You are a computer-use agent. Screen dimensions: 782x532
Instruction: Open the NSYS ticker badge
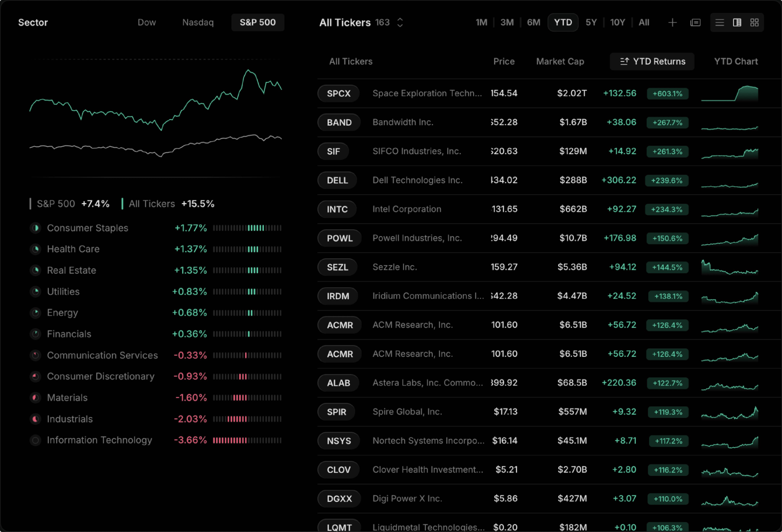pyautogui.click(x=339, y=441)
